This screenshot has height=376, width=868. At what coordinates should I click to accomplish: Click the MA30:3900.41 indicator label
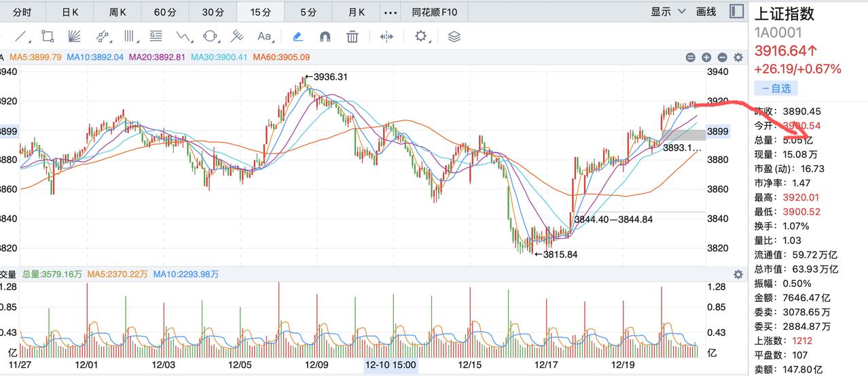pyautogui.click(x=219, y=58)
